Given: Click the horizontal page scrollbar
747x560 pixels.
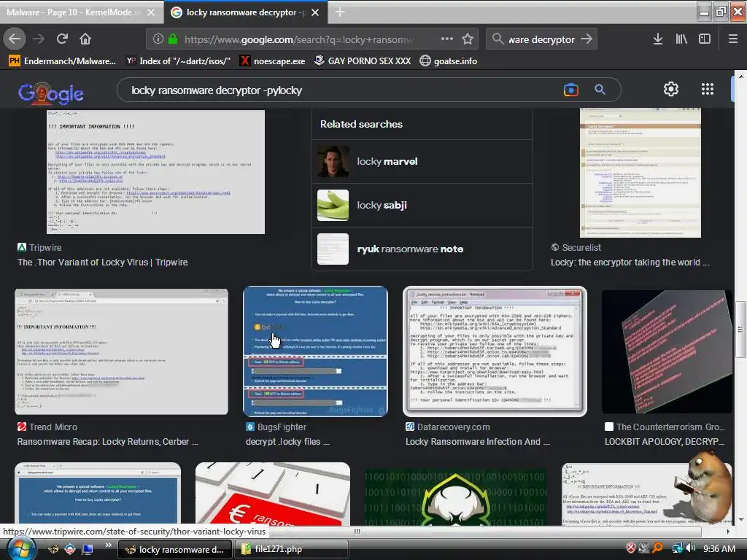Looking at the screenshot, I should [357, 532].
